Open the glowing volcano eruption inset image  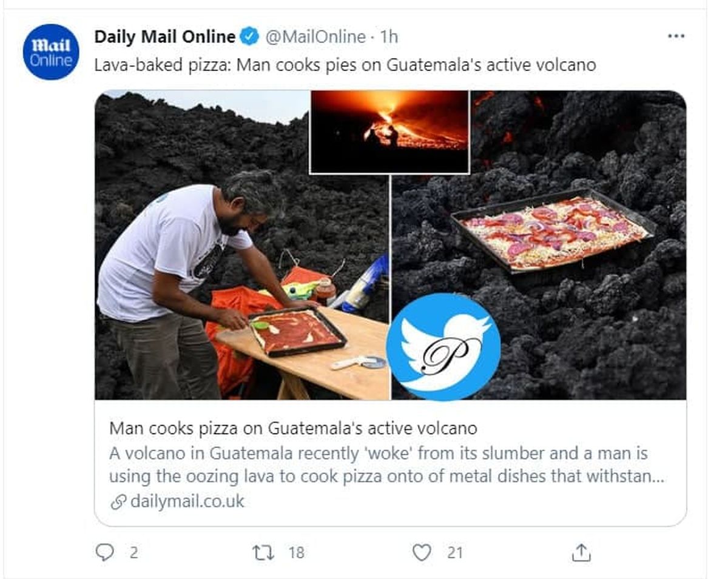[389, 132]
